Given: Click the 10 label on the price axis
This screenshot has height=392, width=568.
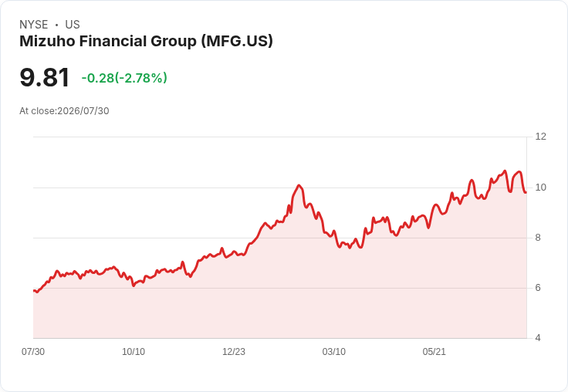Looking at the screenshot, I should point(540,188).
